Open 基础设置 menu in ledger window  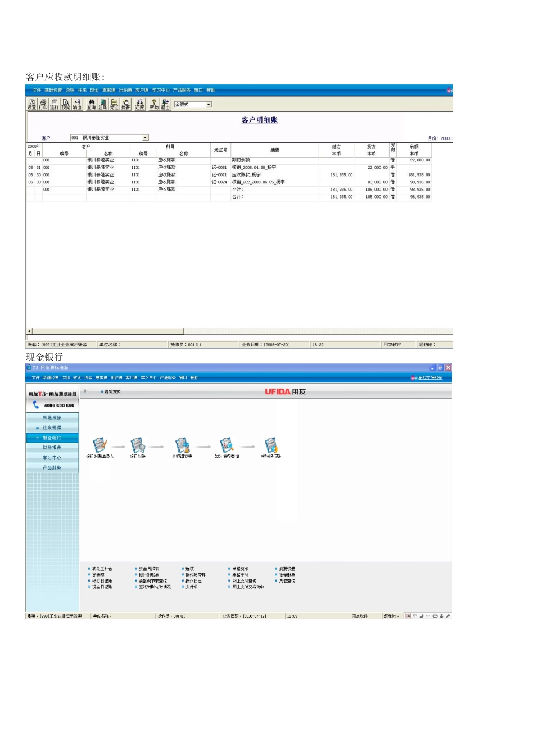[x=53, y=90]
